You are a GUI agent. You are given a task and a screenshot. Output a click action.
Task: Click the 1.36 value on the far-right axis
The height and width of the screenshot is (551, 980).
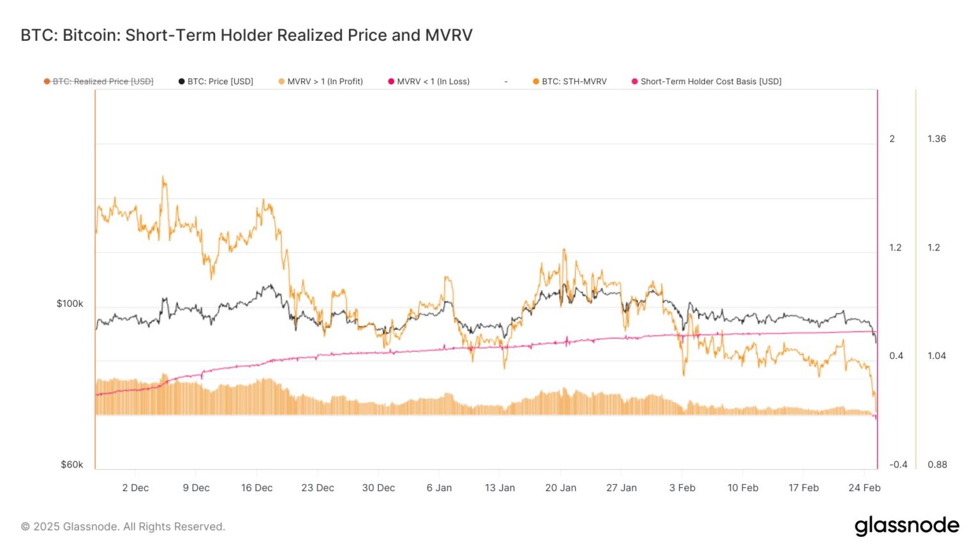click(937, 139)
